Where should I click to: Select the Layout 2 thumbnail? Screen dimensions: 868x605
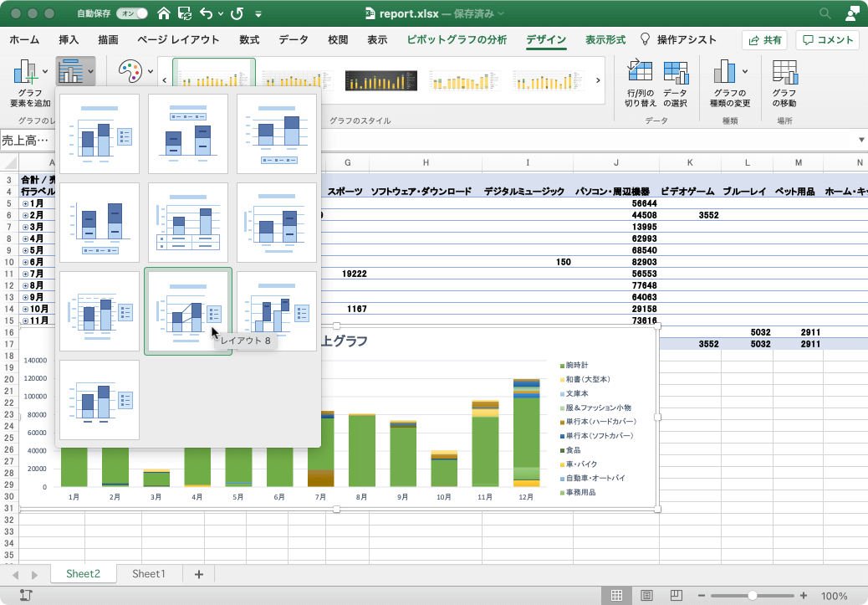tap(188, 134)
